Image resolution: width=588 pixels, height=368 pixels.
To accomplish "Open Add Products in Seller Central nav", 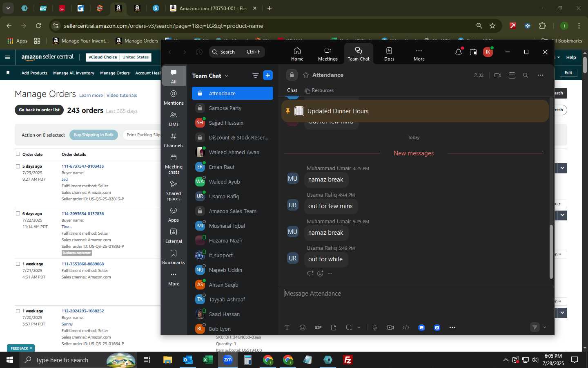I will 34,73.
